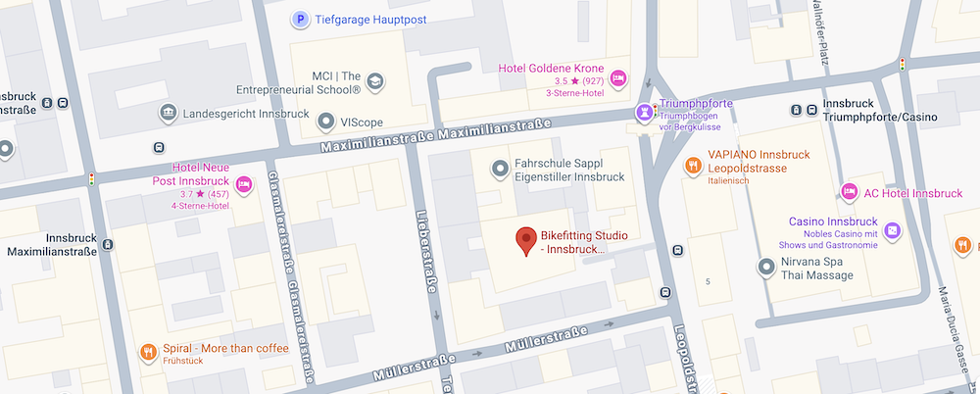Click the Hotel Goldene Krone label text
The height and width of the screenshot is (394, 980).
(551, 69)
